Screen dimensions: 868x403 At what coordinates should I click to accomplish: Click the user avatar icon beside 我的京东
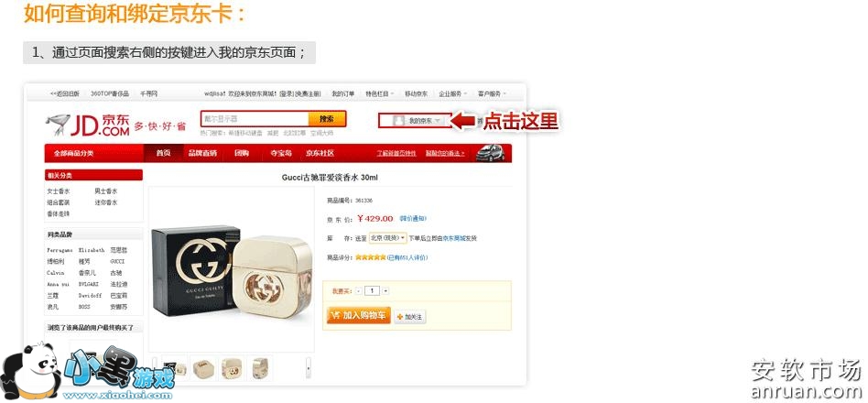tap(398, 120)
